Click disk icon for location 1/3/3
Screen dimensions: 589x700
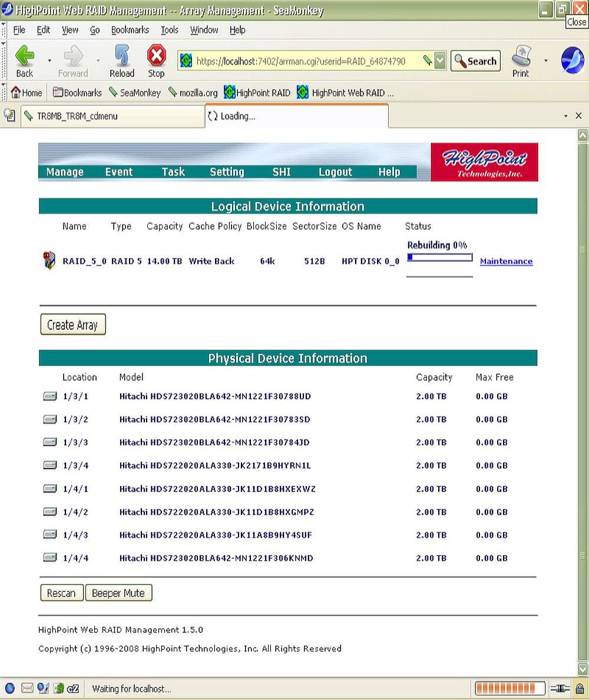(50, 442)
